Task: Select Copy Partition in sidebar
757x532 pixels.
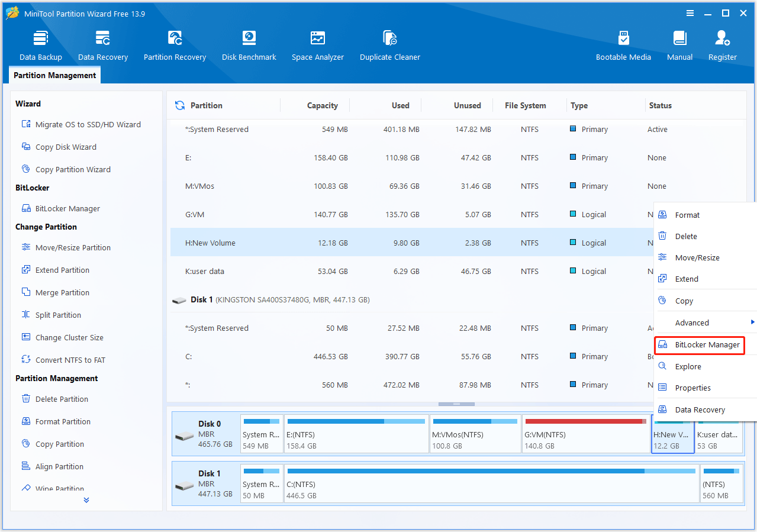Action: (52, 444)
